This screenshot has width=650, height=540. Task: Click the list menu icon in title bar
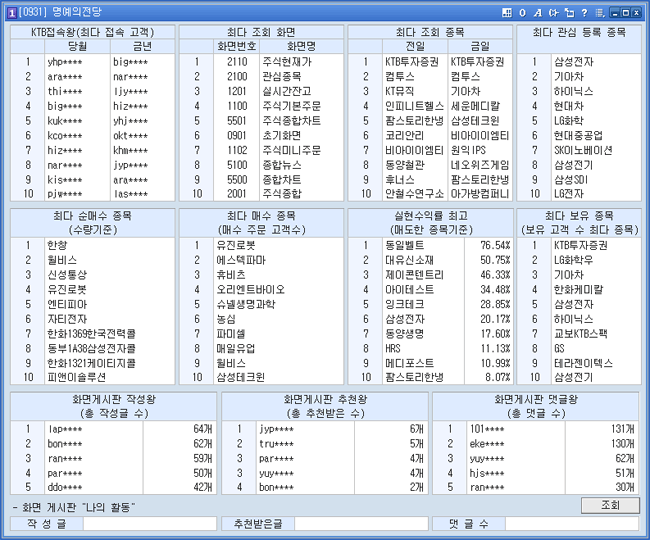click(x=598, y=11)
